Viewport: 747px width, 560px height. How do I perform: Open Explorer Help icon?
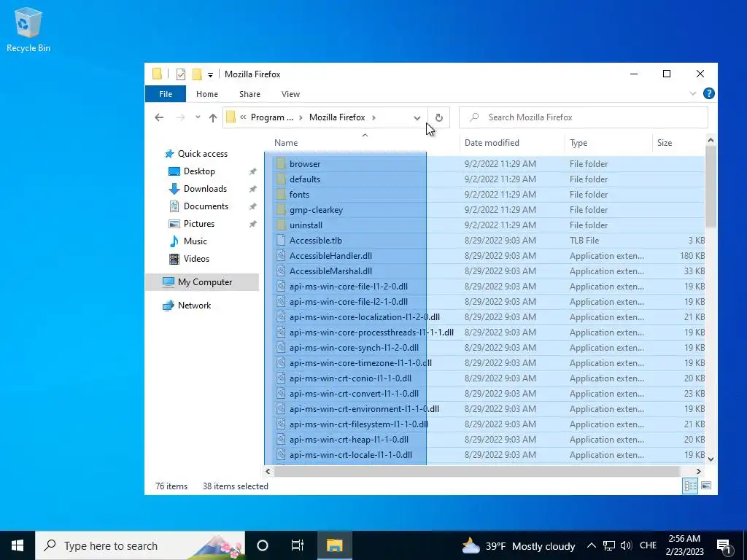(x=709, y=94)
